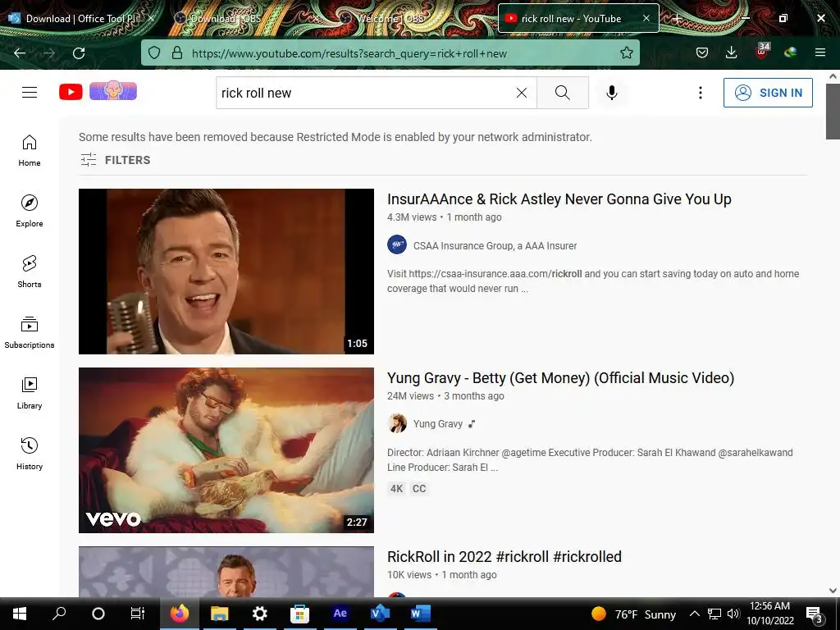The image size is (840, 630).
Task: Open InsurAAAnce & Rick Astley video title
Action: pos(559,199)
